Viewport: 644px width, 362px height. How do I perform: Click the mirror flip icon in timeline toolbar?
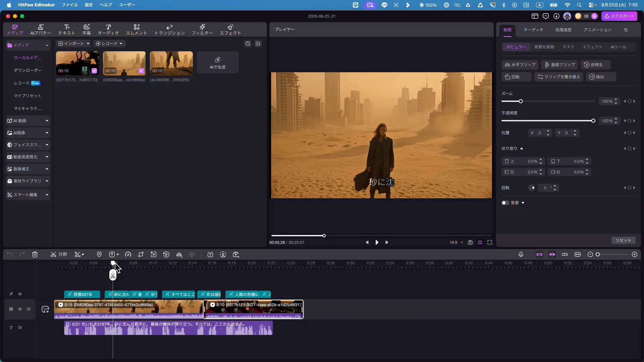pyautogui.click(x=179, y=254)
